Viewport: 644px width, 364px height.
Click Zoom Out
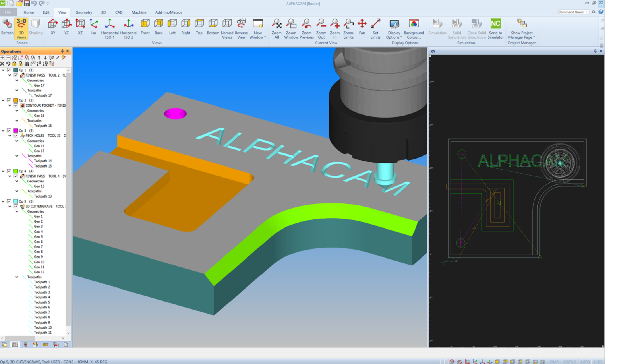click(321, 29)
